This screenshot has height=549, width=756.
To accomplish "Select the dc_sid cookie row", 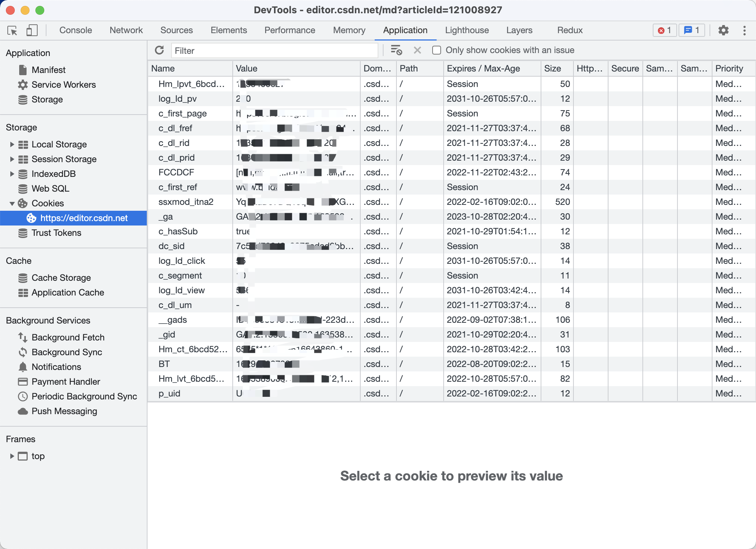I will [451, 246].
